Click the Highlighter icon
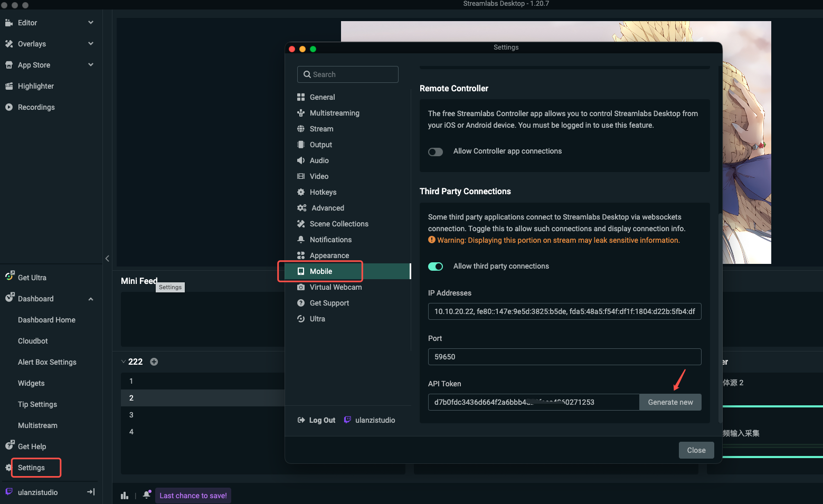 pyautogui.click(x=9, y=86)
